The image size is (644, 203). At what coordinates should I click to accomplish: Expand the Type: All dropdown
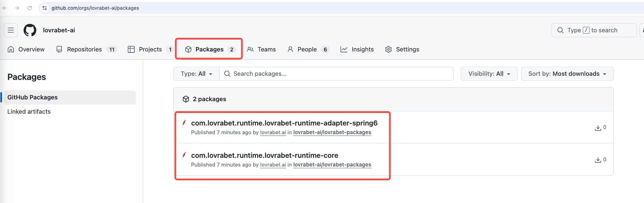coord(197,74)
